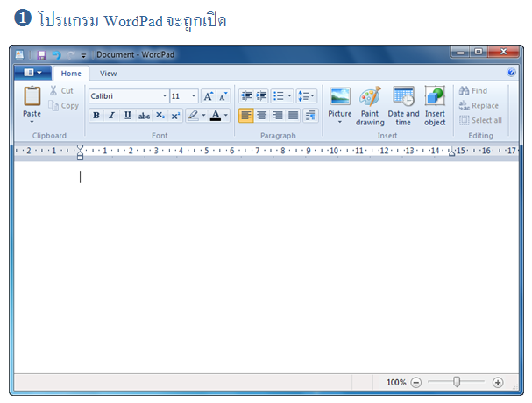Insert Date and time

[x=403, y=106]
